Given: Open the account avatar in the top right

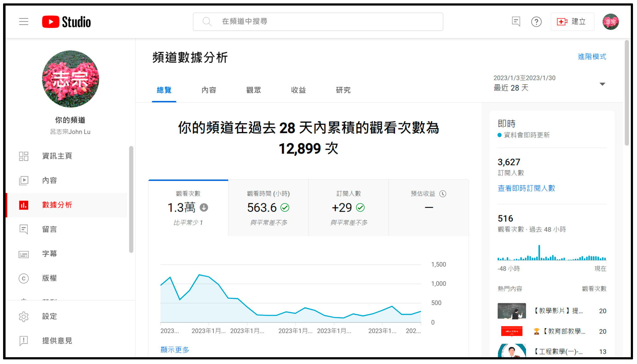Looking at the screenshot, I should 610,22.
